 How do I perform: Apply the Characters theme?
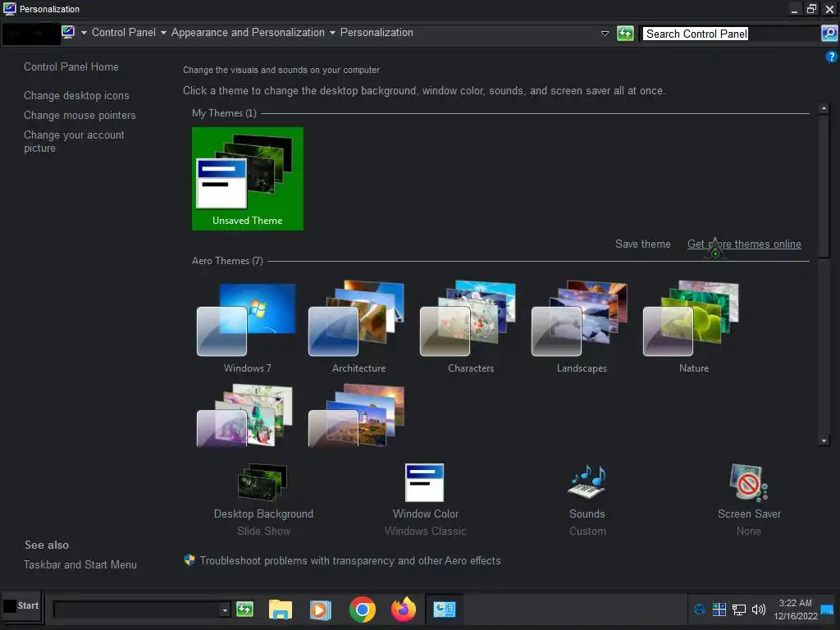tap(470, 326)
